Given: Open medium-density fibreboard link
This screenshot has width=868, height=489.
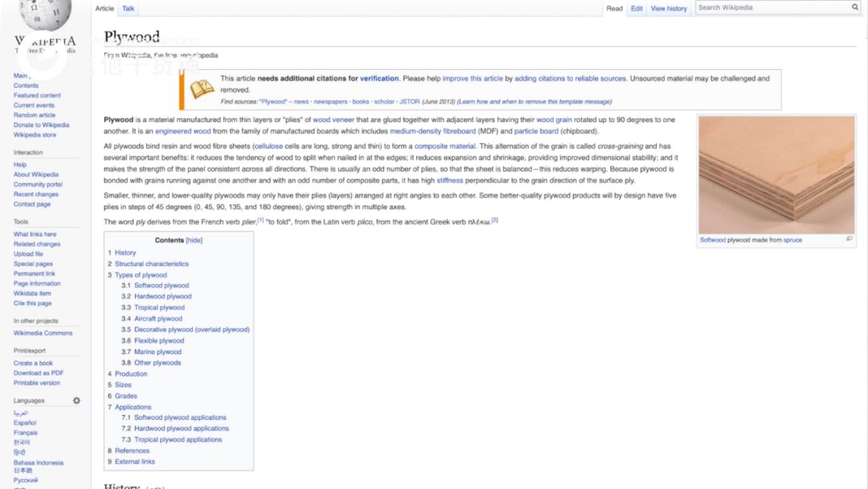Looking at the screenshot, I should pyautogui.click(x=433, y=131).
